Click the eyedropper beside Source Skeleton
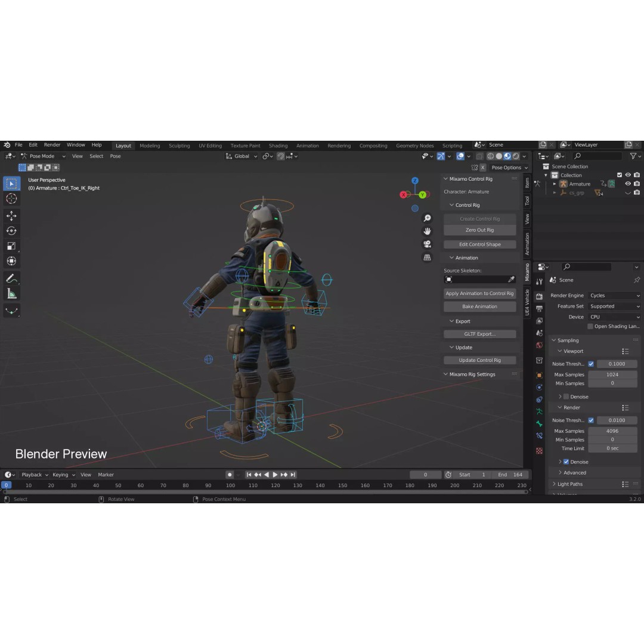Viewport: 644px width, 644px height. pos(512,279)
